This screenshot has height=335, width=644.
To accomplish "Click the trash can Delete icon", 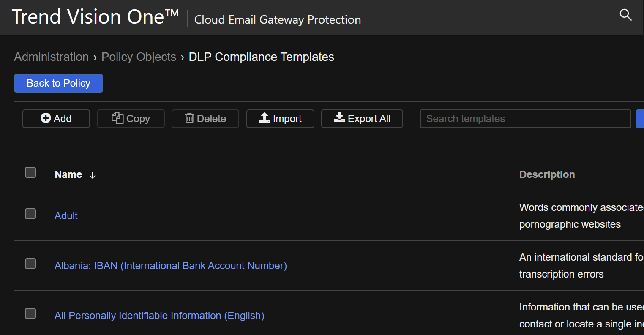I will click(x=189, y=118).
